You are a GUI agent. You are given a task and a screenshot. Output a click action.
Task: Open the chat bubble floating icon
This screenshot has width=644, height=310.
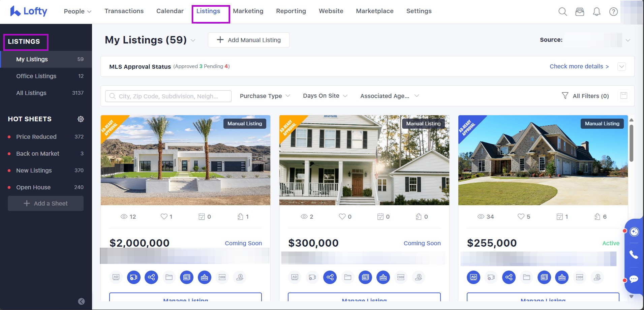tap(634, 279)
